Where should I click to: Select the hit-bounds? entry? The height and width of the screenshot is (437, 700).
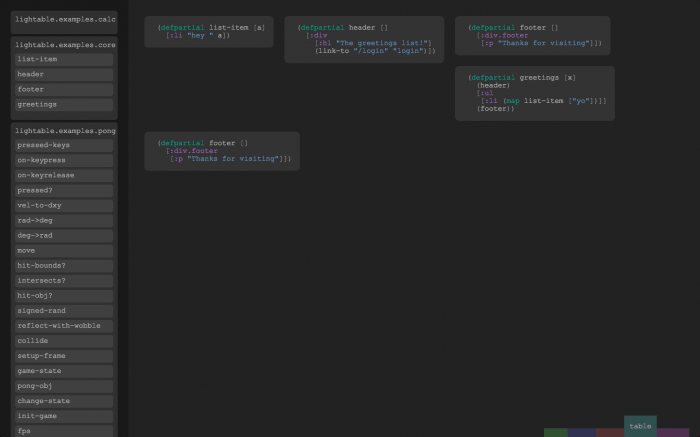point(64,266)
